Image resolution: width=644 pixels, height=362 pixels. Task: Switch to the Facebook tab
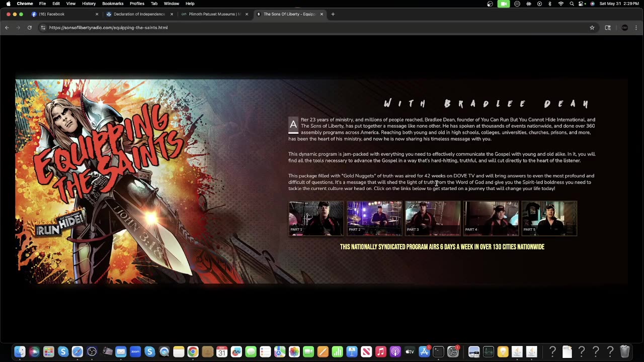click(64, 14)
